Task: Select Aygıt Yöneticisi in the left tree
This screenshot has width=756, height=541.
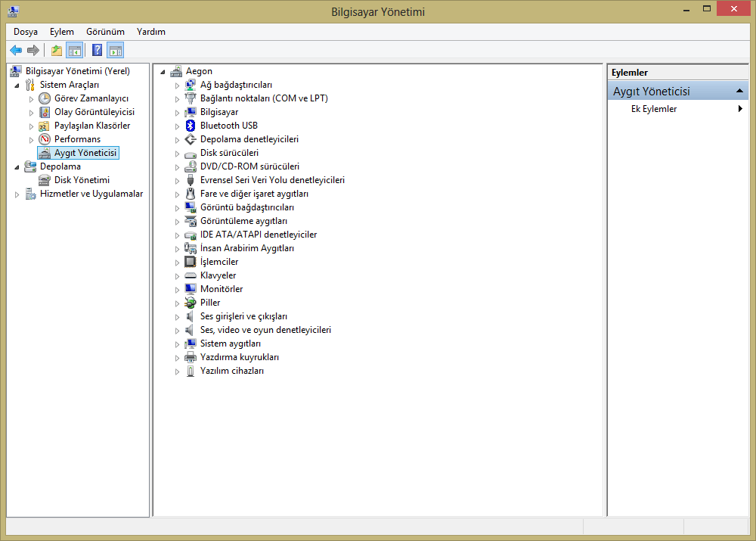Action: (x=85, y=153)
